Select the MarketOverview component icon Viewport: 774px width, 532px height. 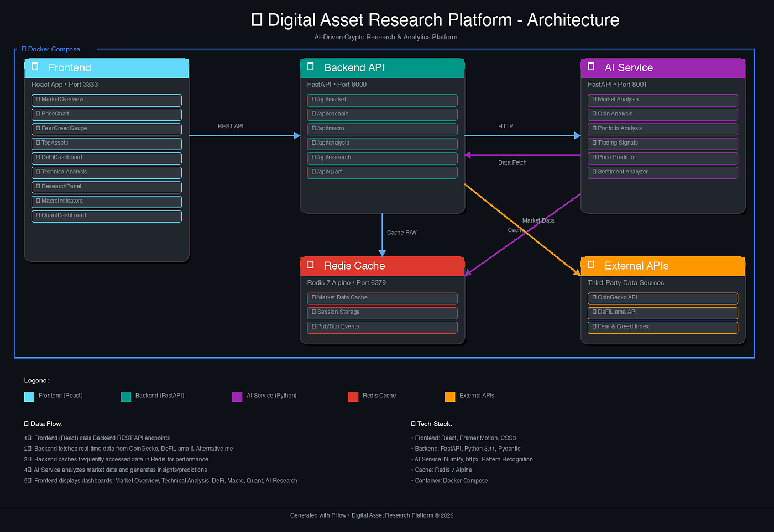38,99
